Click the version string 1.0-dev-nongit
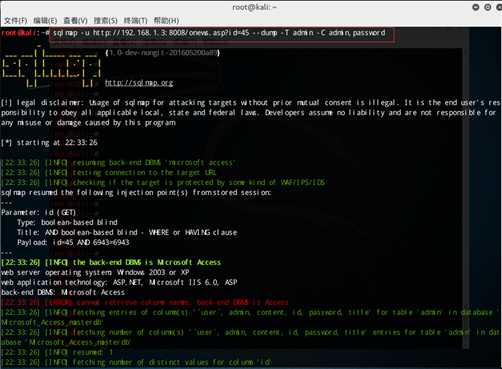Image resolution: width=502 pixels, height=369 pixels. coord(162,52)
